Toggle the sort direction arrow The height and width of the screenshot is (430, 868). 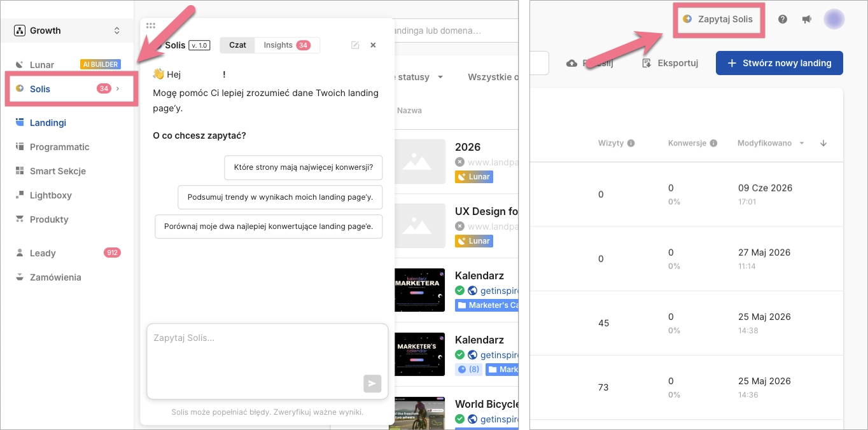tap(823, 143)
